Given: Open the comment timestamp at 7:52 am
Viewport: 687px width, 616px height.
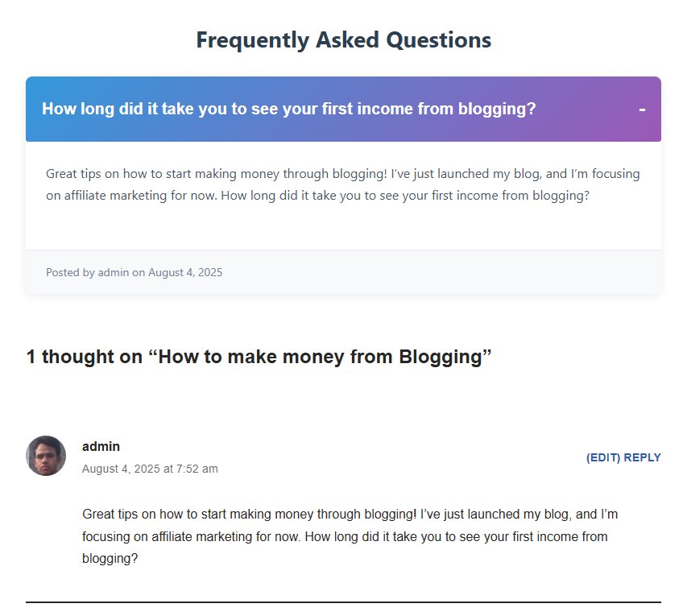Looking at the screenshot, I should click(150, 469).
